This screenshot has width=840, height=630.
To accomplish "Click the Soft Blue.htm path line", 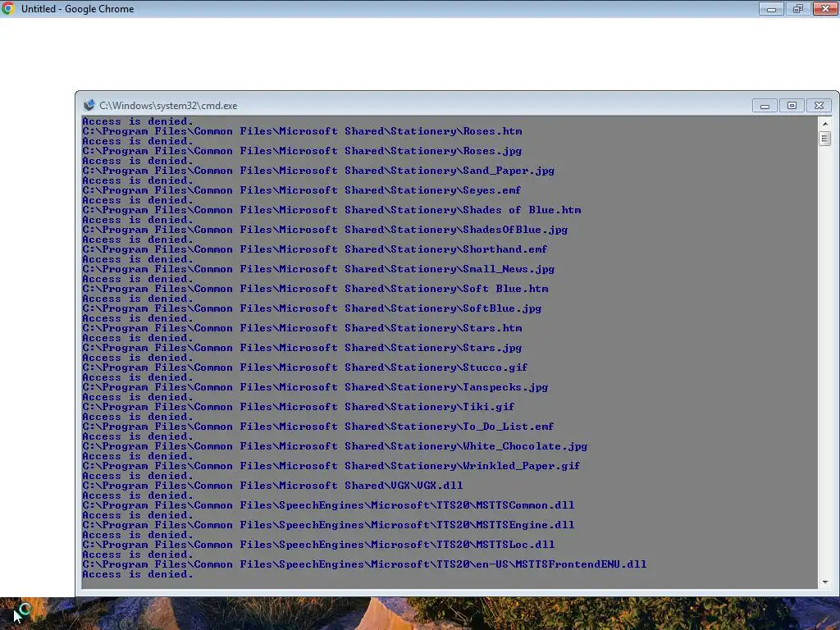I will click(x=315, y=289).
